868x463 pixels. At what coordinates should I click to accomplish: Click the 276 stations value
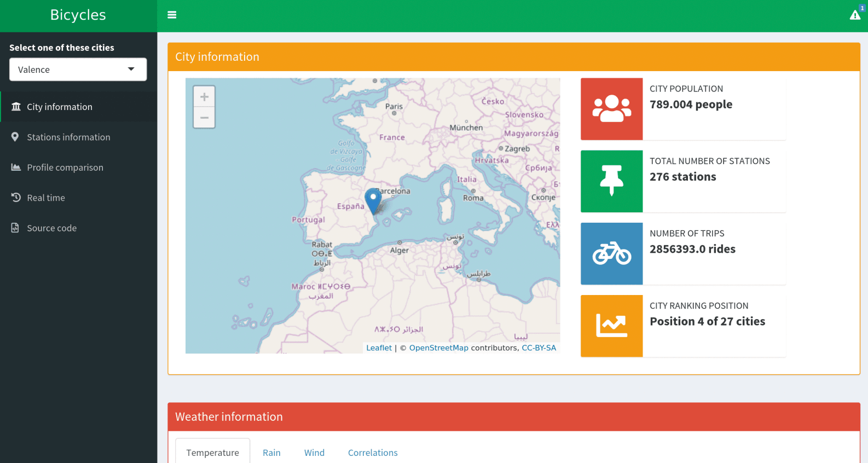pyautogui.click(x=682, y=177)
